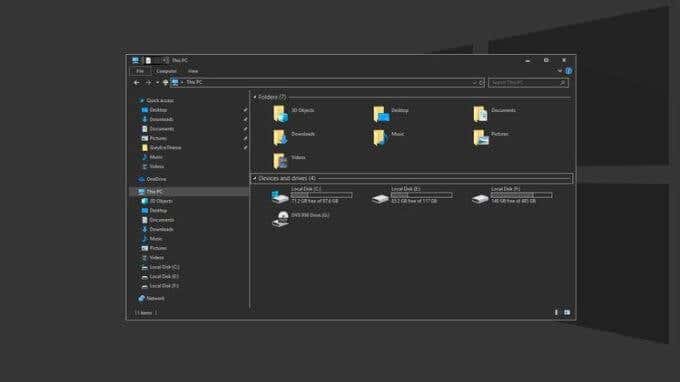
Task: Go forward with the right arrow
Action: [x=148, y=82]
